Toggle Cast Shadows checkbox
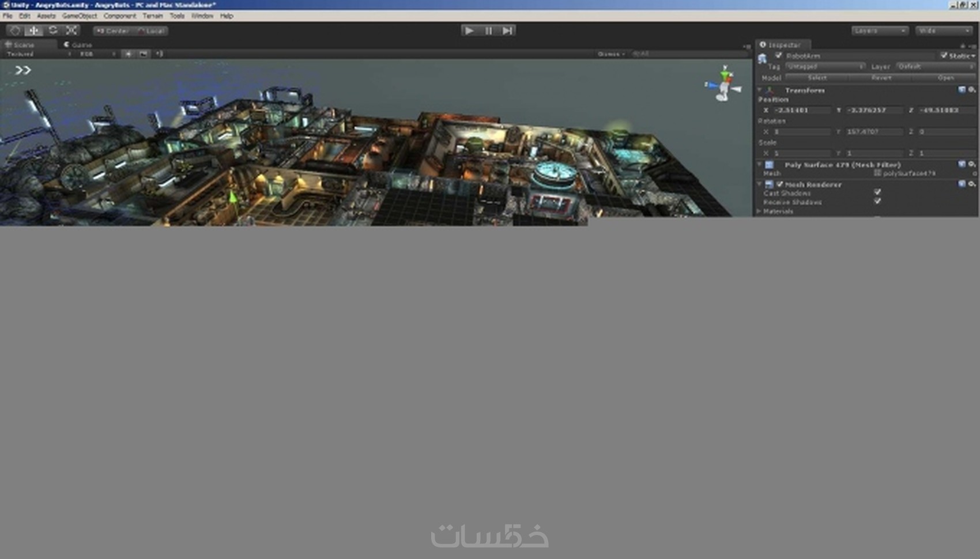The height and width of the screenshot is (559, 980). click(x=877, y=192)
